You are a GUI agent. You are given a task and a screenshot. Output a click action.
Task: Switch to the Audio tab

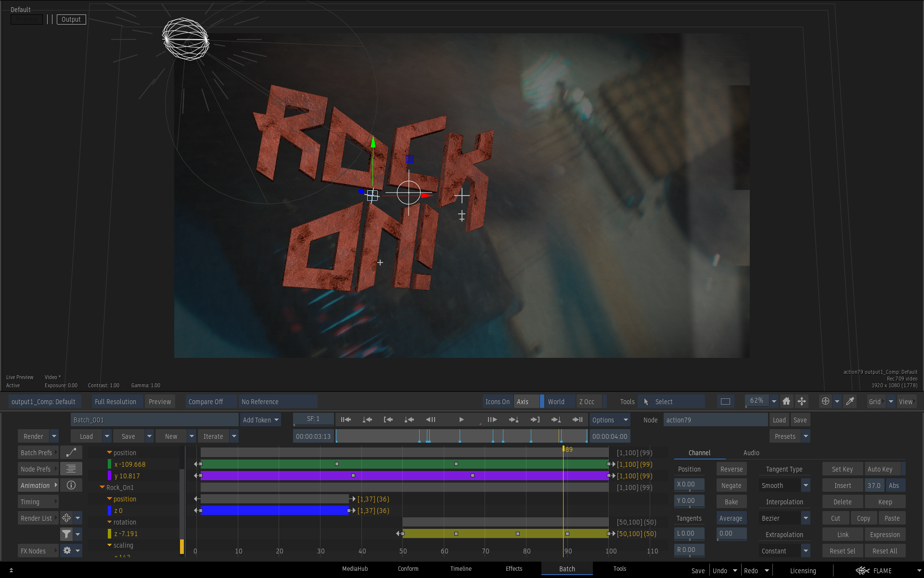tap(751, 453)
